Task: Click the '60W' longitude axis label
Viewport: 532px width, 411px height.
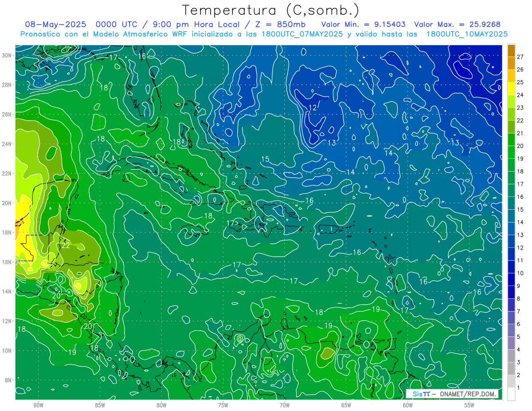Action: coord(408,405)
